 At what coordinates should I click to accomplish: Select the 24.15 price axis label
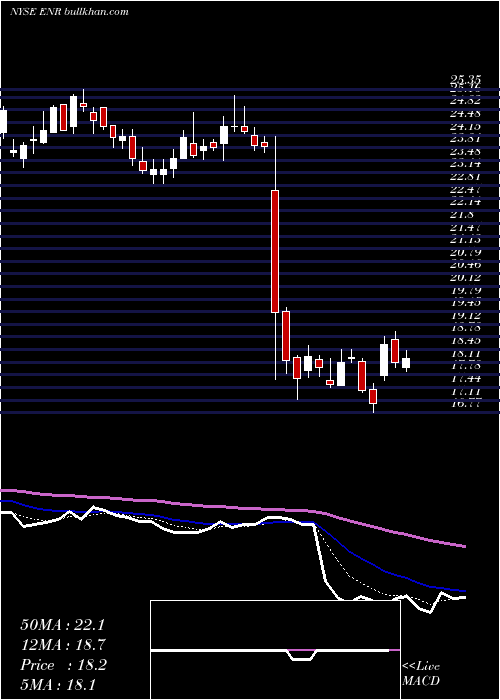coord(465,127)
